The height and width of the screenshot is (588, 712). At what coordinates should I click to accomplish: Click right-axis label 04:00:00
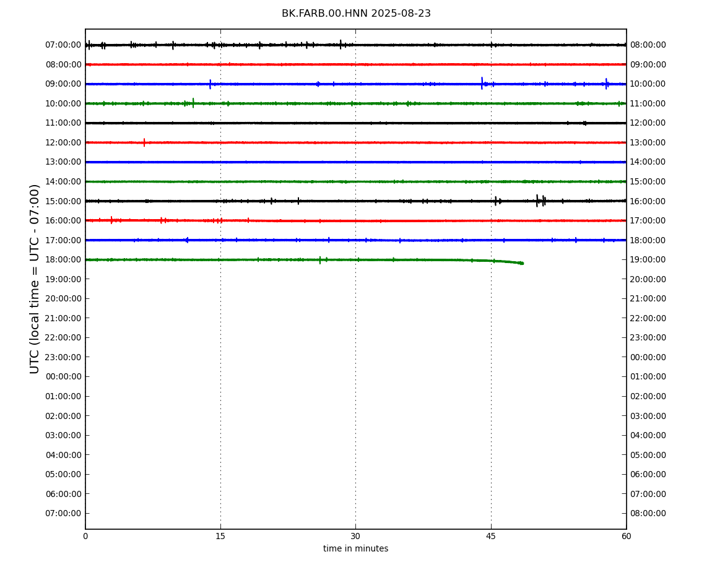click(x=648, y=435)
